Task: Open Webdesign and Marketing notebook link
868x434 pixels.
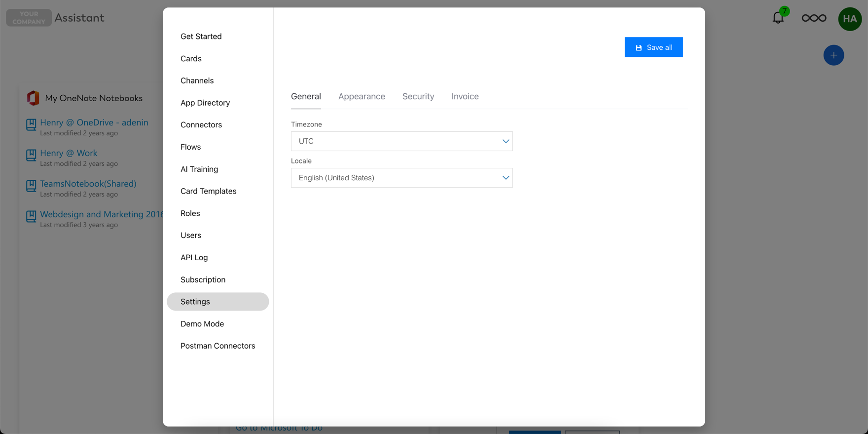Action: [x=101, y=214]
